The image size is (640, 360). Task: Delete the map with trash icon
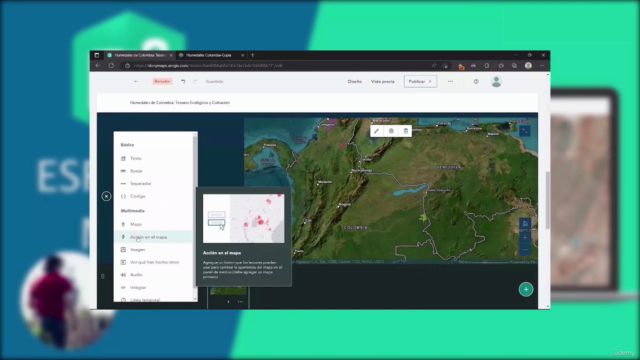[406, 131]
